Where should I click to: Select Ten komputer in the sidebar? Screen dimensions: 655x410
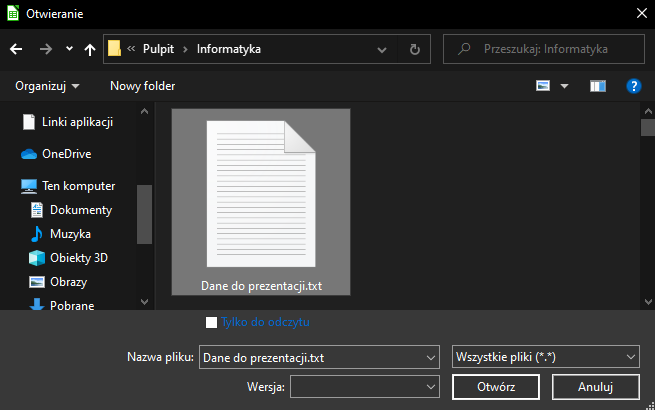click(79, 186)
